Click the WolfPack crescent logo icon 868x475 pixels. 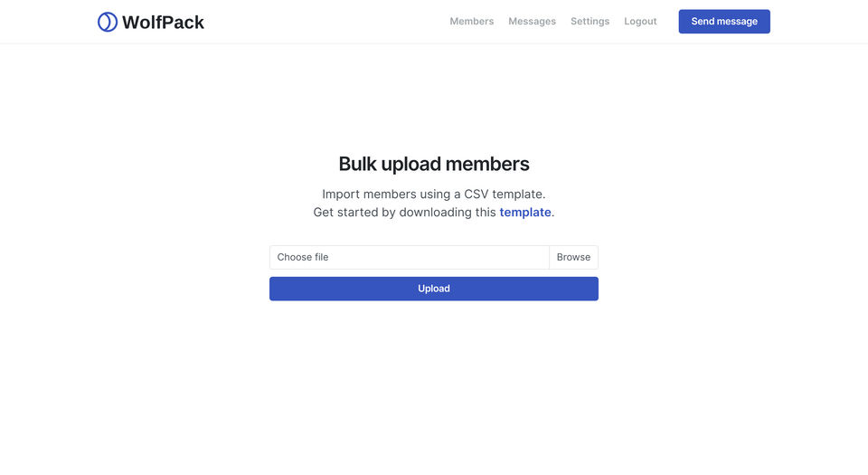click(x=108, y=22)
